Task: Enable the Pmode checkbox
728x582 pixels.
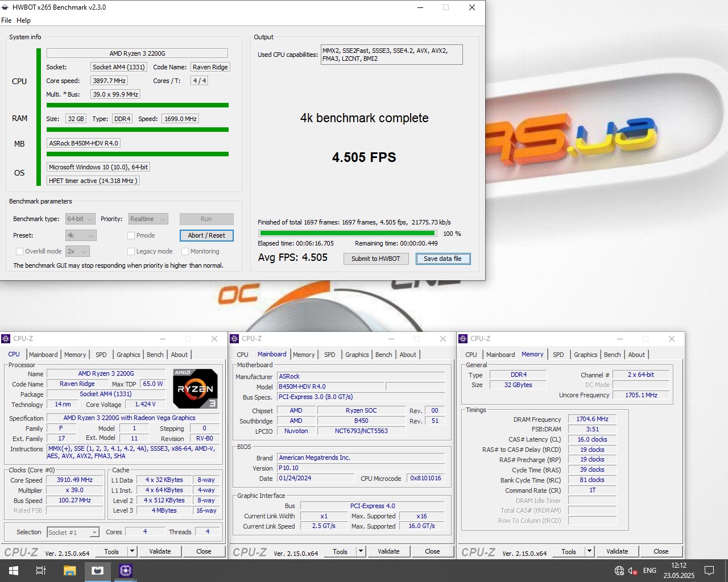Action: tap(131, 235)
